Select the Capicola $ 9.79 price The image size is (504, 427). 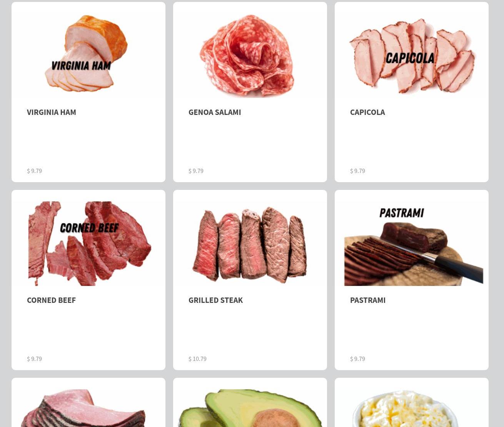coord(357,171)
